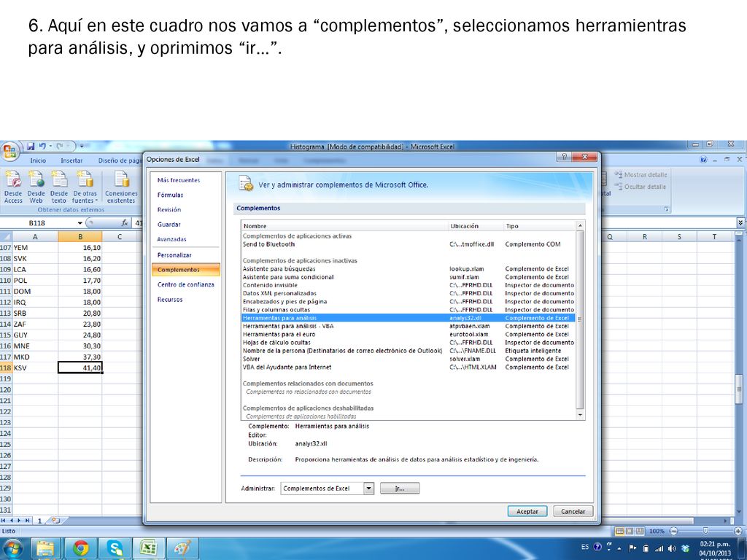Open the Inicio ribbon tab
The height and width of the screenshot is (560, 747).
point(38,160)
